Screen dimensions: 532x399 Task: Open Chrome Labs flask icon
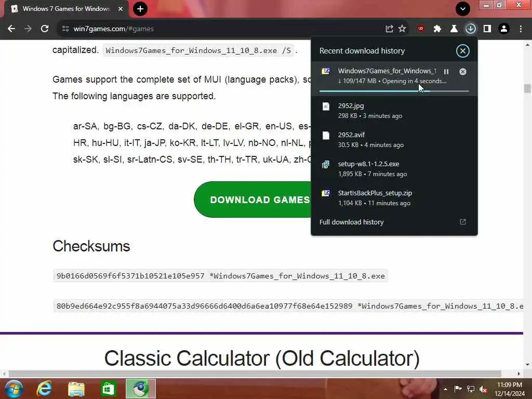(x=454, y=29)
